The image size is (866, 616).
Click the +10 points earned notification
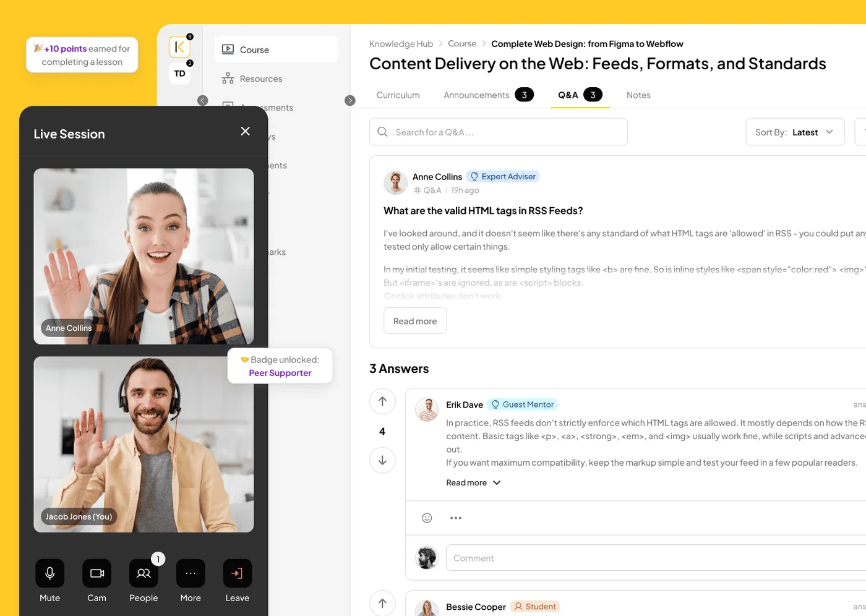tap(82, 55)
